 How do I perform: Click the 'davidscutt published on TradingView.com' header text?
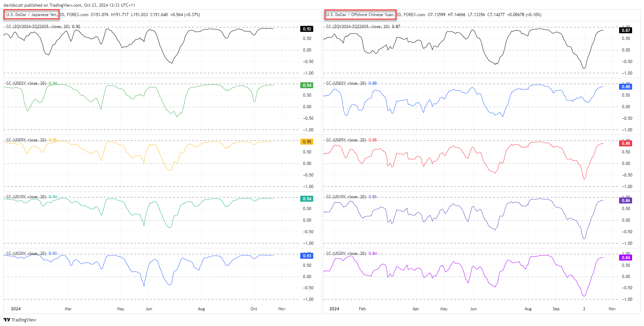point(42,5)
